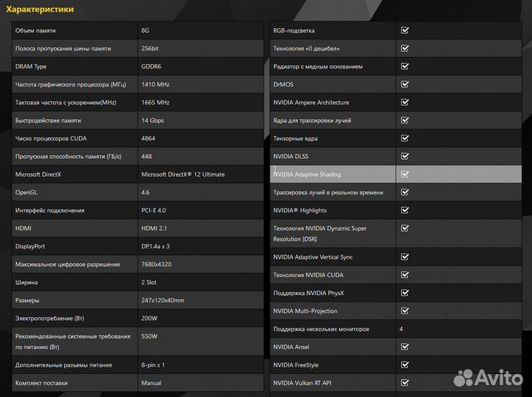Select the Объем памяти row label
Image resolution: width=532 pixels, height=397 pixels.
pyautogui.click(x=35, y=30)
